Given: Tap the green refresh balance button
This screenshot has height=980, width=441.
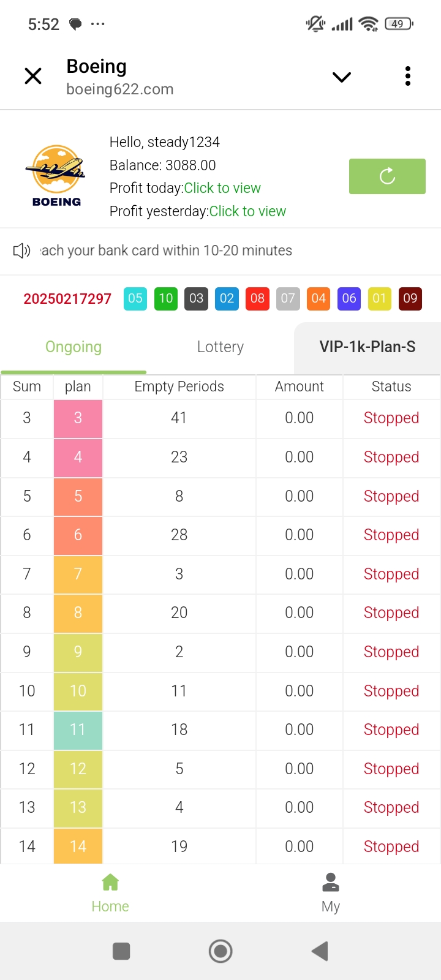Looking at the screenshot, I should click(x=387, y=176).
